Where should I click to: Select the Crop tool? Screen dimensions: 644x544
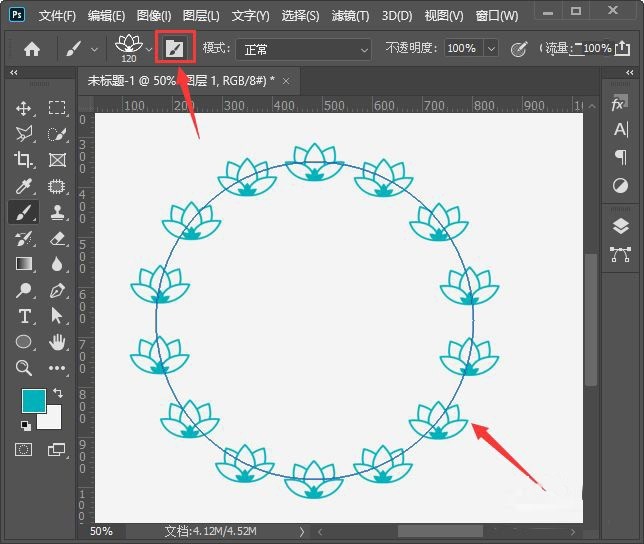(24, 160)
